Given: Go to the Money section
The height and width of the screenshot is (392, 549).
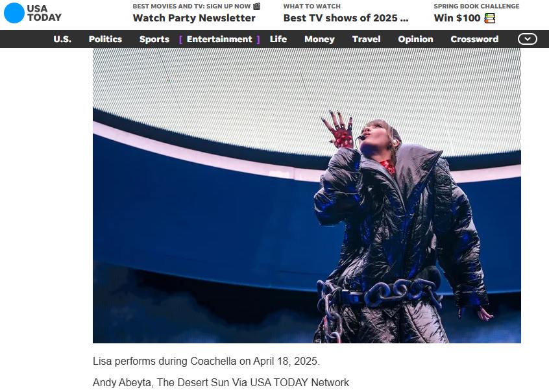Looking at the screenshot, I should pyautogui.click(x=320, y=39).
